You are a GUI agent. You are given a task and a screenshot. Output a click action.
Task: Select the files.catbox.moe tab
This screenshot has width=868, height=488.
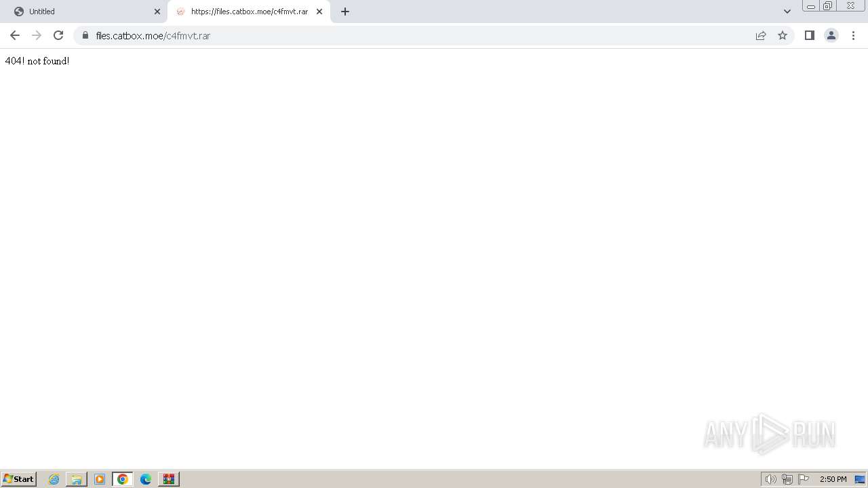point(248,12)
